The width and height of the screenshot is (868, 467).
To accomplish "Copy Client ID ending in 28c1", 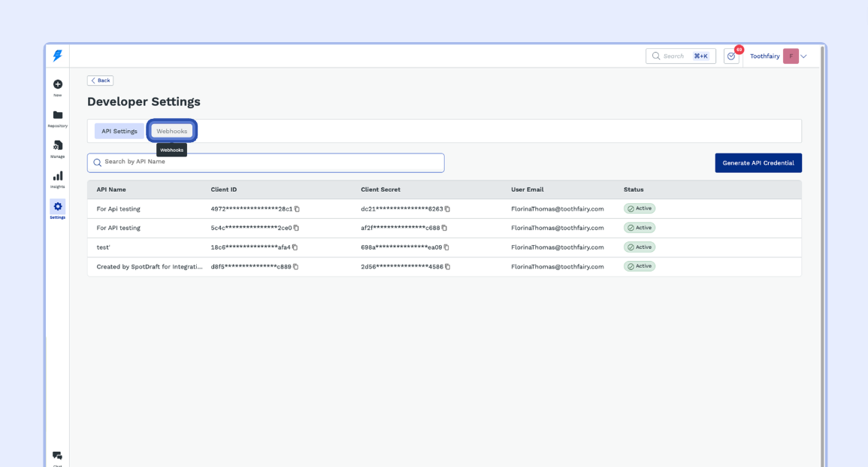I will coord(297,209).
